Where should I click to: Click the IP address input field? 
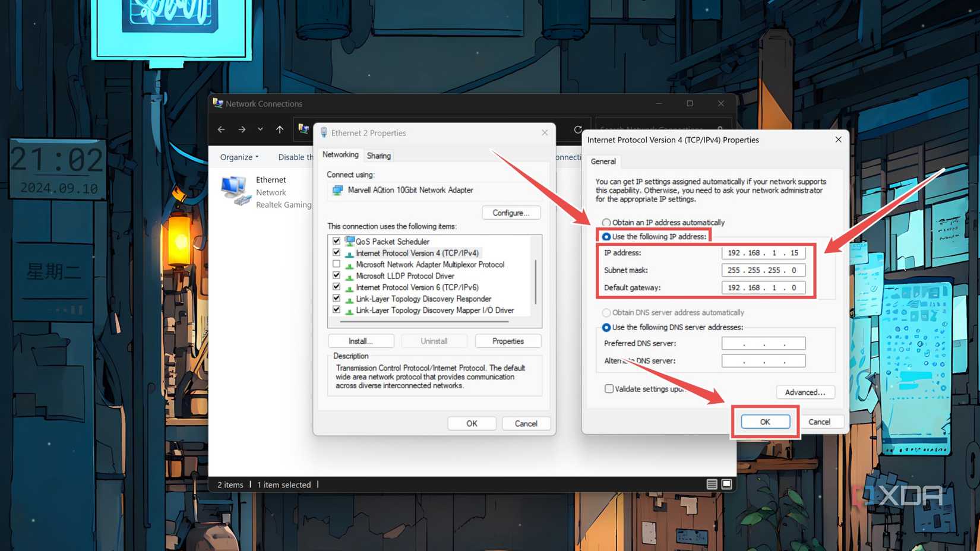click(x=763, y=252)
